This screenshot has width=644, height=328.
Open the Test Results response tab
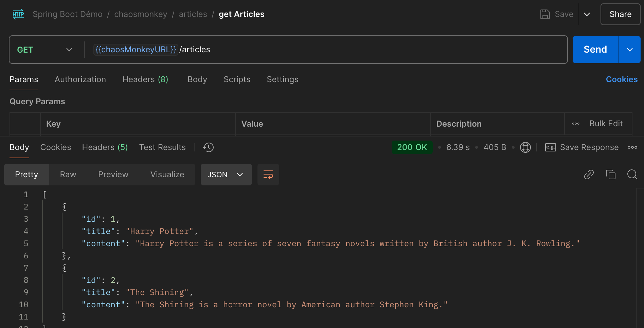(162, 147)
